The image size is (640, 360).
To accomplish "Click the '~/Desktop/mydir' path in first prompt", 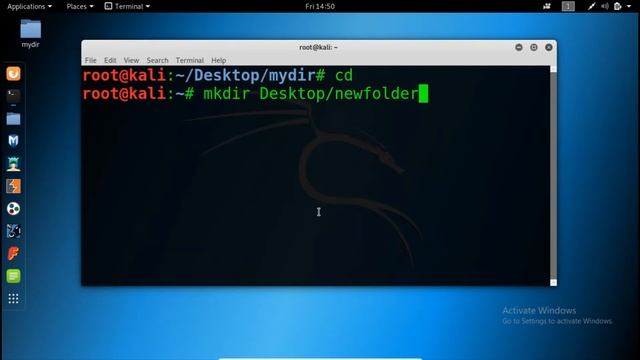I will tap(245, 76).
